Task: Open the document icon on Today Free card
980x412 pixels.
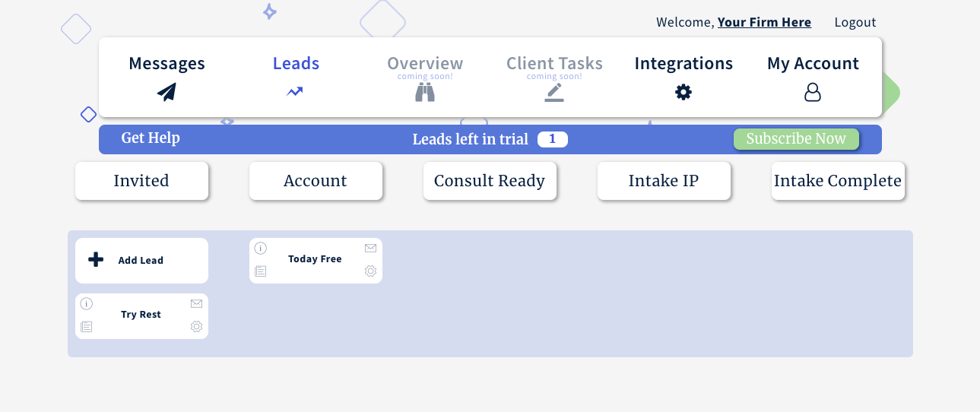Action: tap(261, 271)
